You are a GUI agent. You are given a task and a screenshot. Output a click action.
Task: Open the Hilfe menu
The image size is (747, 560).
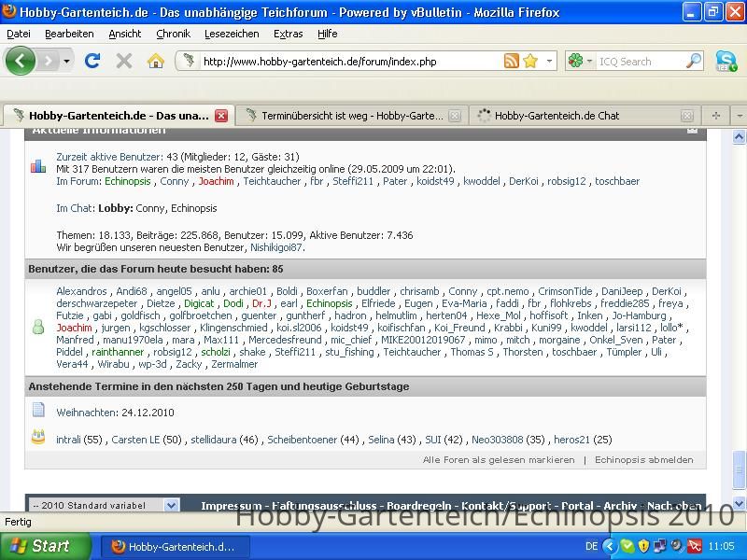(328, 34)
